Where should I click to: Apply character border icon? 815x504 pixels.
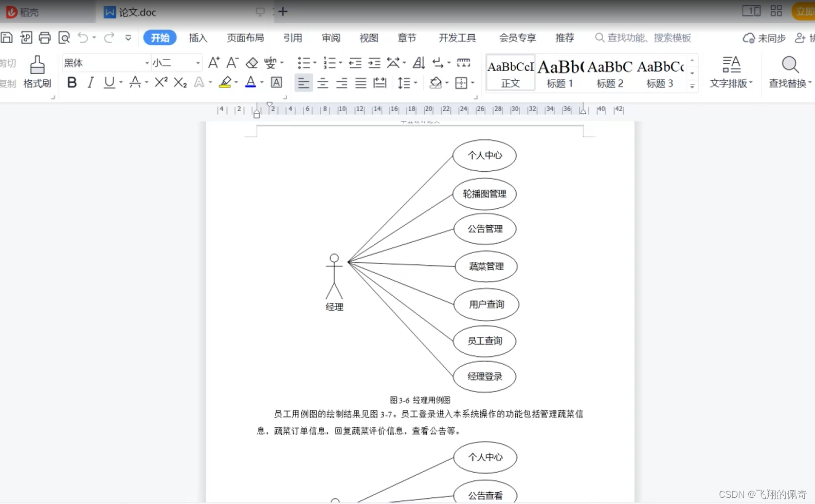[277, 82]
